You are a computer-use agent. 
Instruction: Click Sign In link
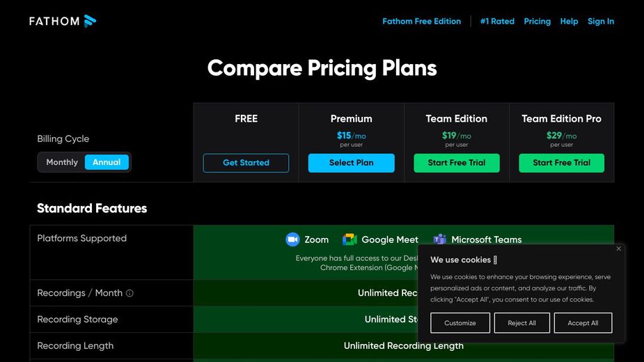[x=600, y=22]
